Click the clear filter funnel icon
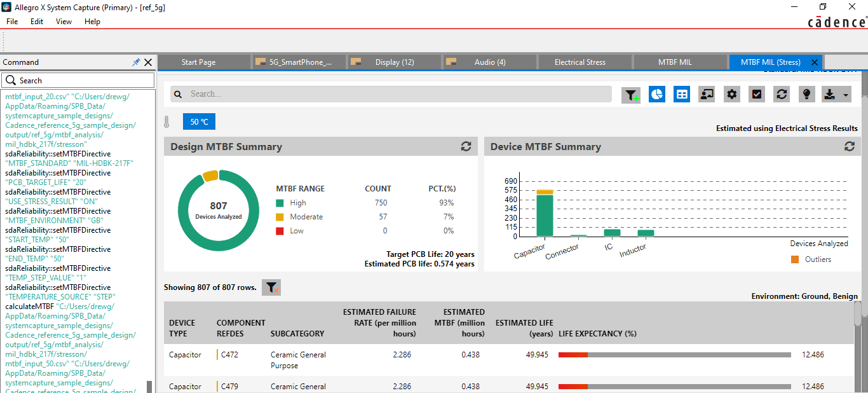 pyautogui.click(x=271, y=287)
